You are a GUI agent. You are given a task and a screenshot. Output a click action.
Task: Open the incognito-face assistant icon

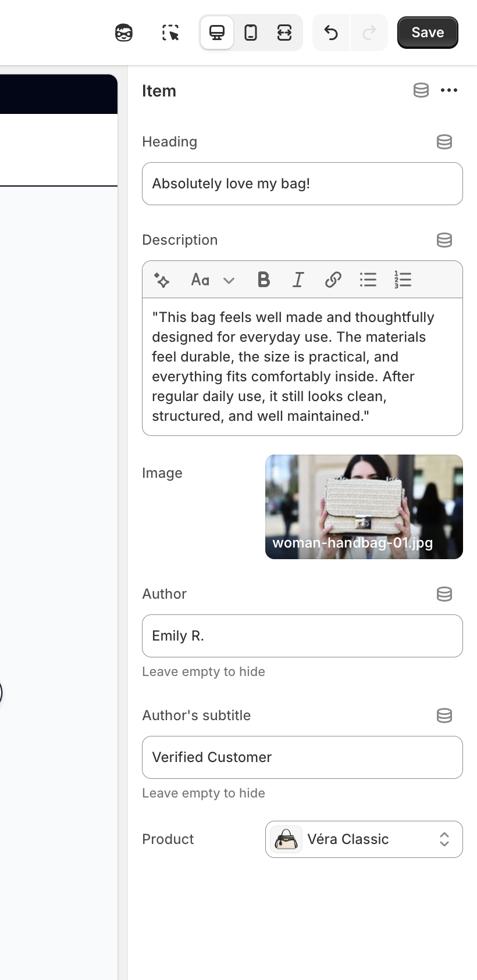124,33
